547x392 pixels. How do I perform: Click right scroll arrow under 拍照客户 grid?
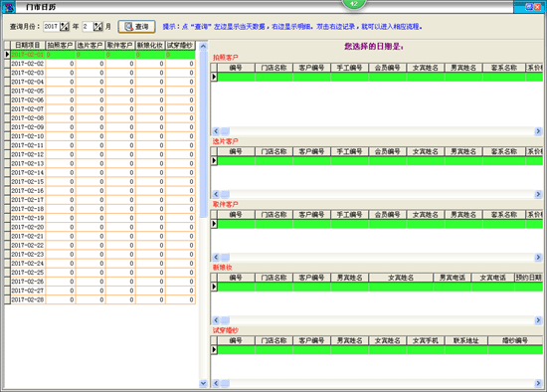click(x=538, y=131)
